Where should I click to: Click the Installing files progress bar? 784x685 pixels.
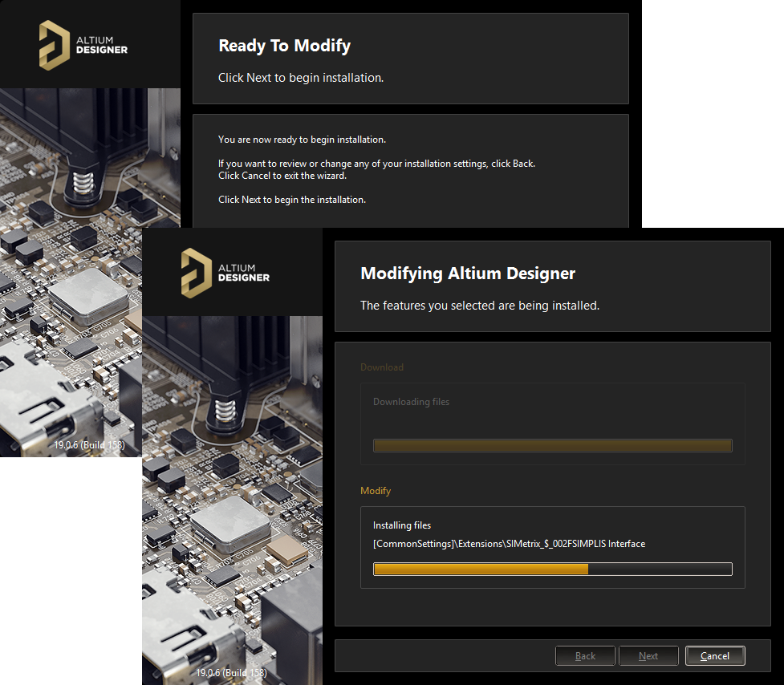[x=552, y=569]
